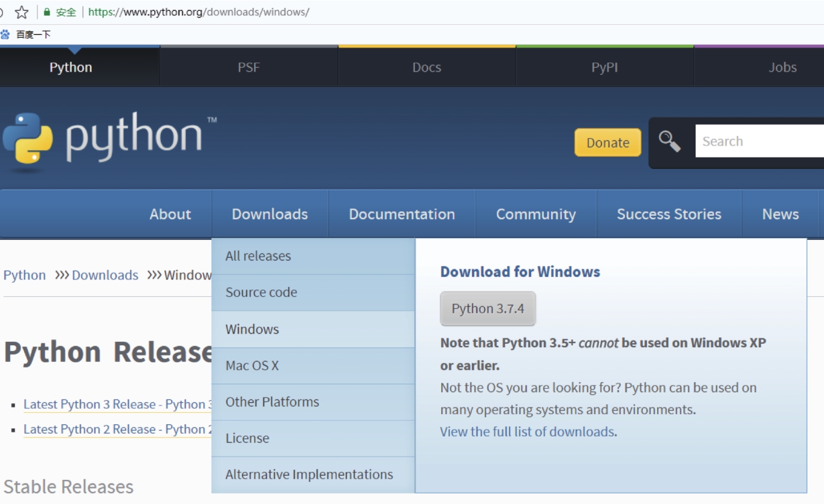Switch to the PyPI top tab

click(x=605, y=67)
